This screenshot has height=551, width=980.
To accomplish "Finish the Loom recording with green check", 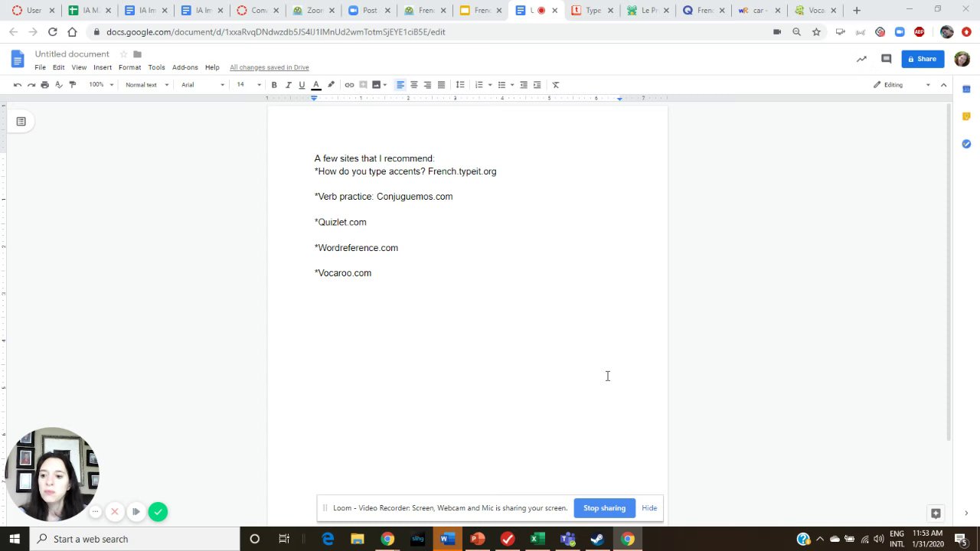I will click(158, 512).
